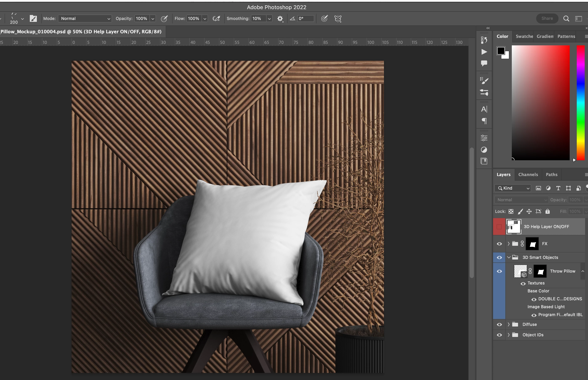Click the brush angle input field
This screenshot has width=588, height=380.
(305, 19)
